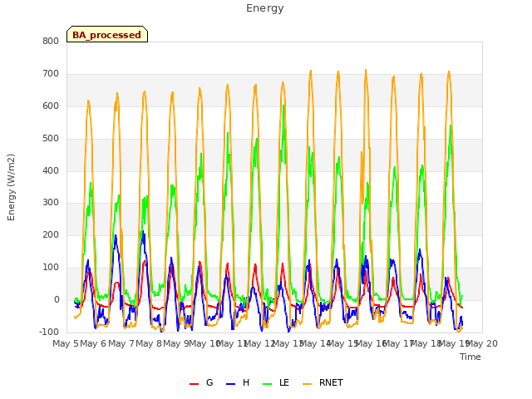Click the BA_processed annotation label
The image size is (532, 399).
pos(107,35)
